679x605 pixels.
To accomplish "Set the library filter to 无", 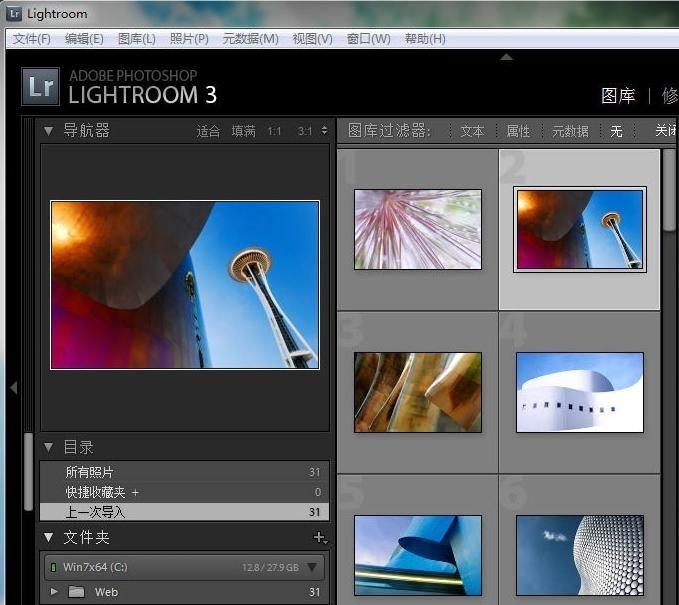I will coord(616,131).
